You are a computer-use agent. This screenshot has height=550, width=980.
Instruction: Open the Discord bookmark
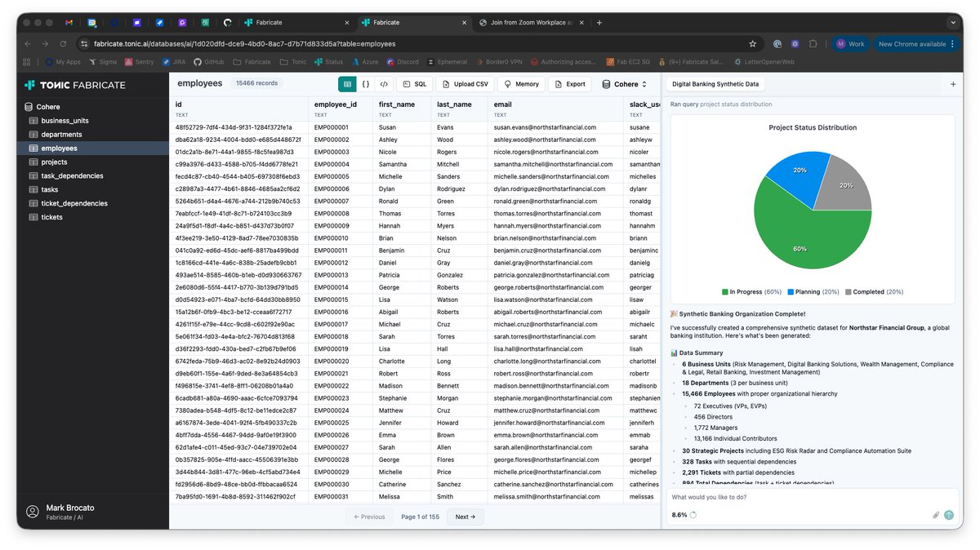403,62
